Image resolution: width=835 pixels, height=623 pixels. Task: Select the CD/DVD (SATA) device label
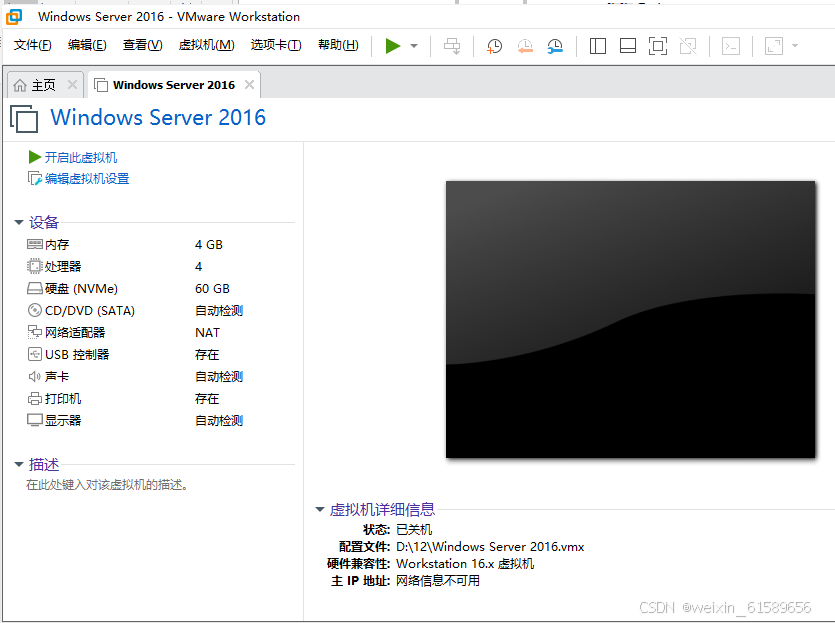click(90, 310)
